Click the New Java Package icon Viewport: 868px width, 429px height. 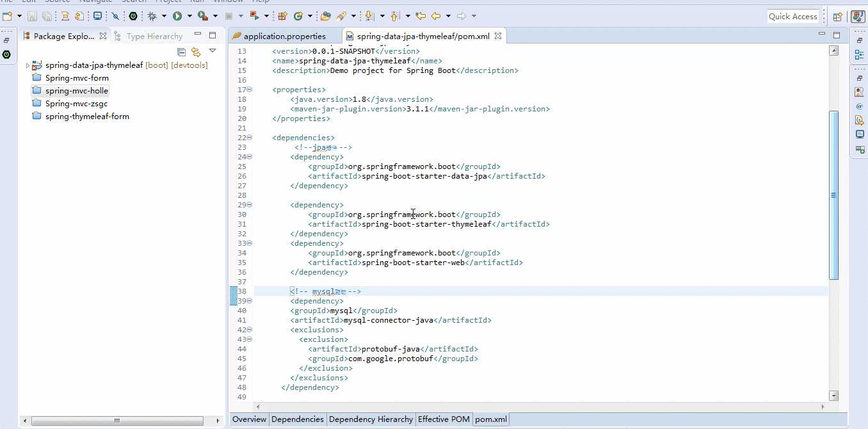click(282, 16)
